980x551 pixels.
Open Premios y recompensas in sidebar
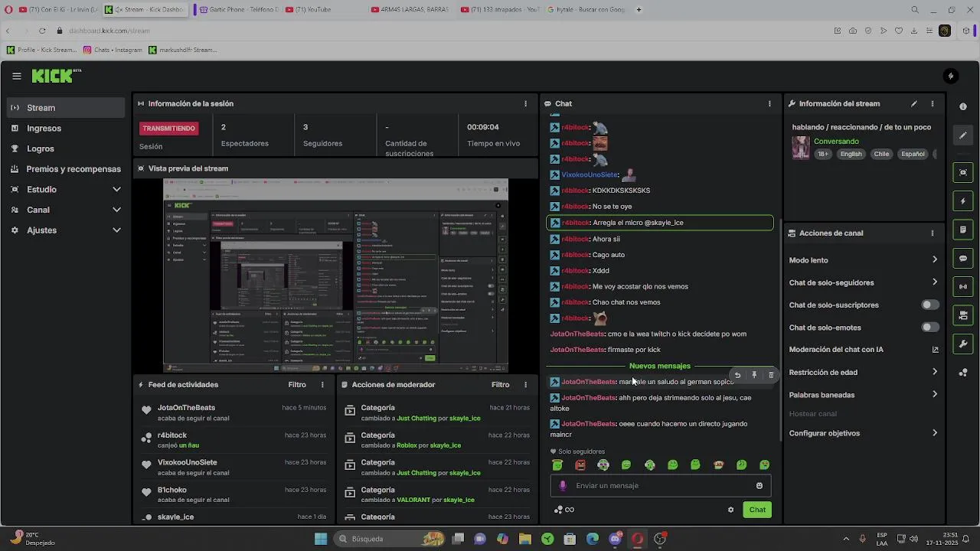[x=66, y=169]
